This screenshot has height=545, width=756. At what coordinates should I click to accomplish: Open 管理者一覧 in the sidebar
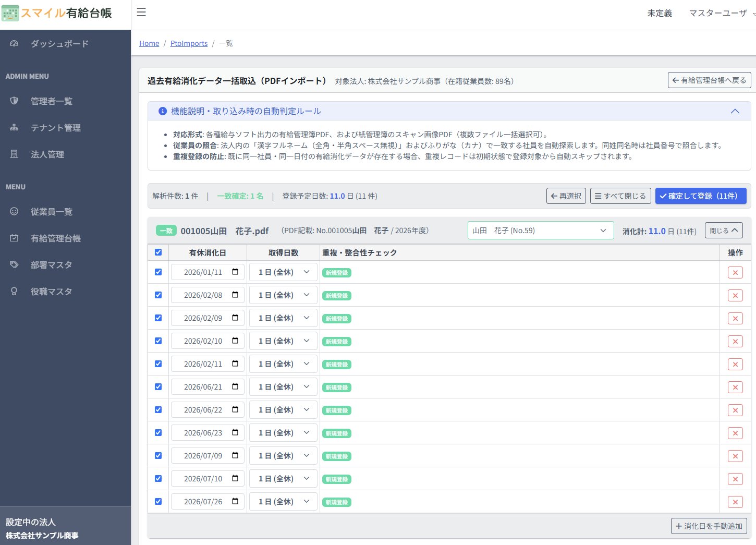[x=65, y=101]
